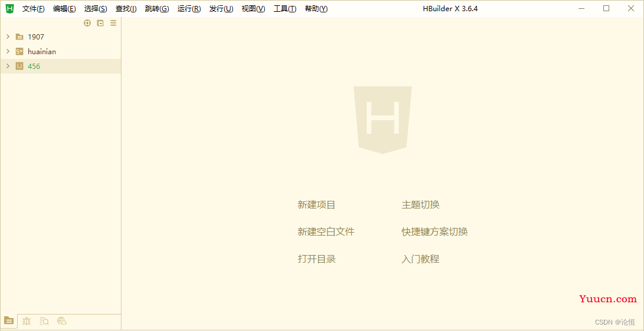Image resolution: width=644 pixels, height=331 pixels.
Task: Collapse all projects icon in sidebar toolbar
Action: [100, 23]
